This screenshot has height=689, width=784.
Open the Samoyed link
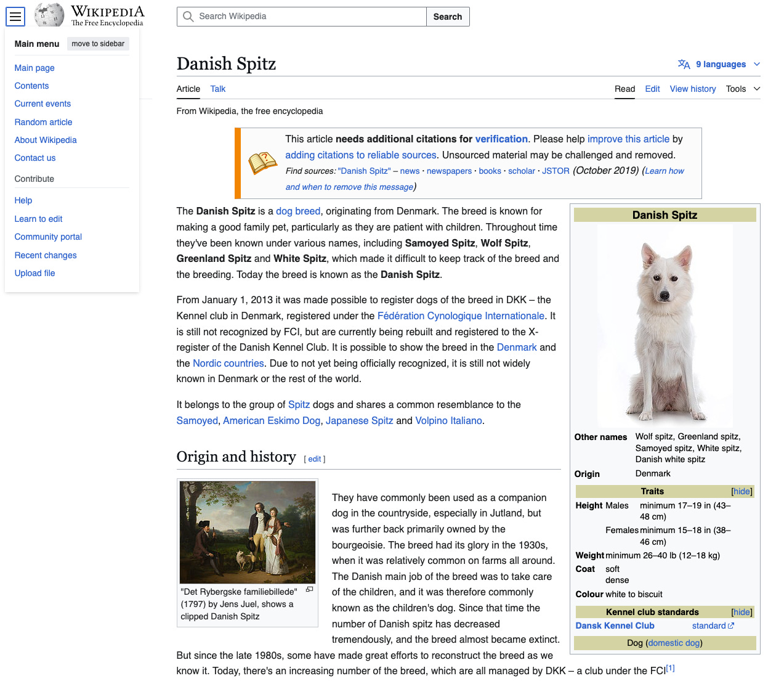click(x=197, y=421)
